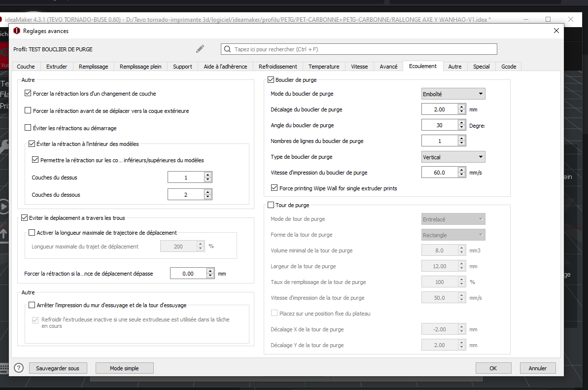This screenshot has width=588, height=390.
Task: Click the help question mark icon
Action: click(19, 368)
